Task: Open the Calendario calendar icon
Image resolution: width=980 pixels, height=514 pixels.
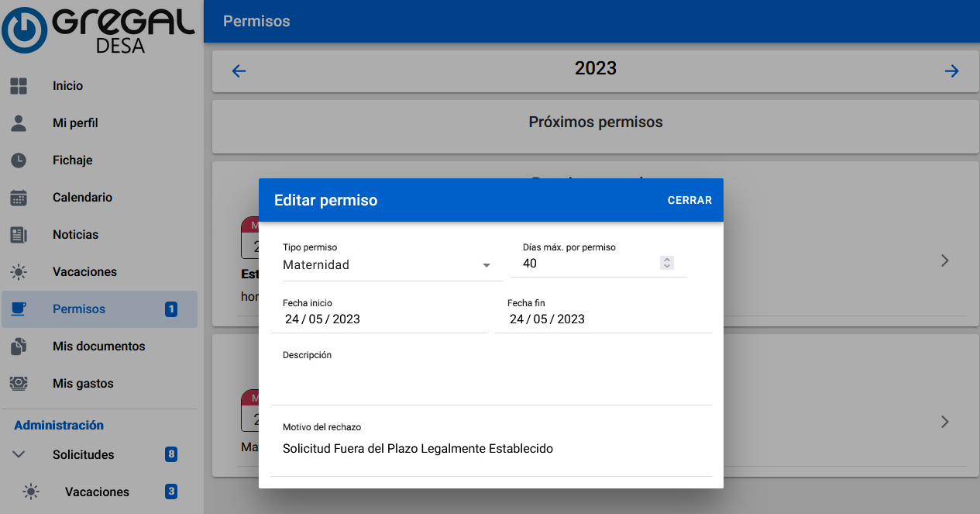Action: 19,198
